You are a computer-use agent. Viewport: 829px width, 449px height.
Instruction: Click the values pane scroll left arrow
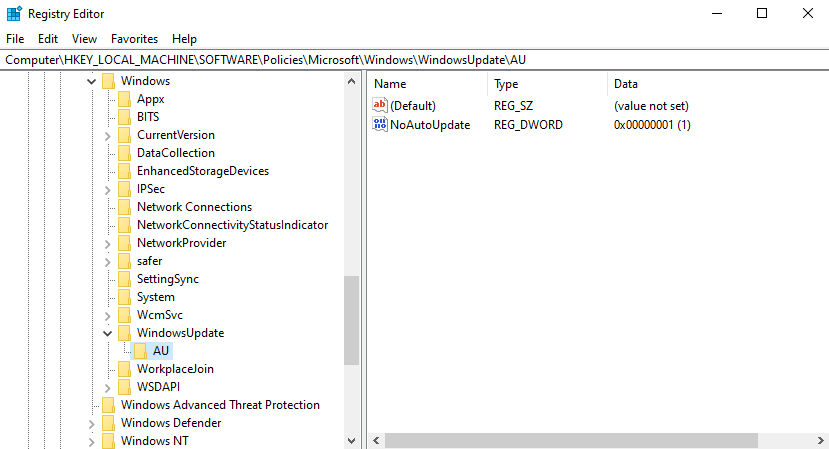click(x=376, y=441)
